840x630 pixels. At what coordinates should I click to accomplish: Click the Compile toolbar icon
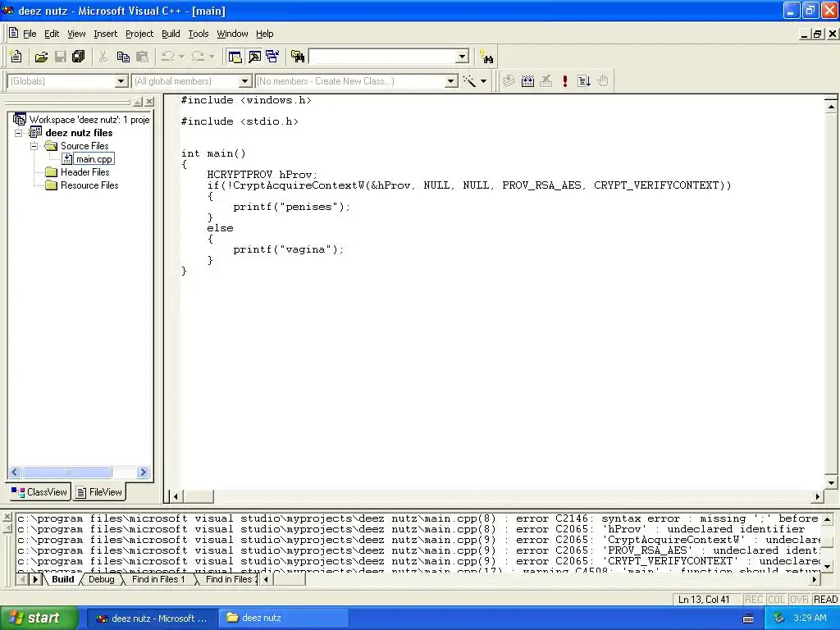(x=509, y=81)
